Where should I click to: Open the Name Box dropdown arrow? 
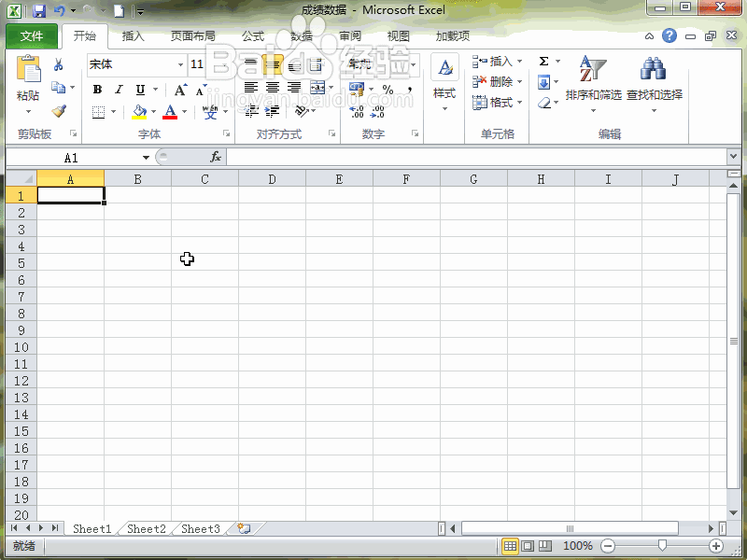(146, 158)
